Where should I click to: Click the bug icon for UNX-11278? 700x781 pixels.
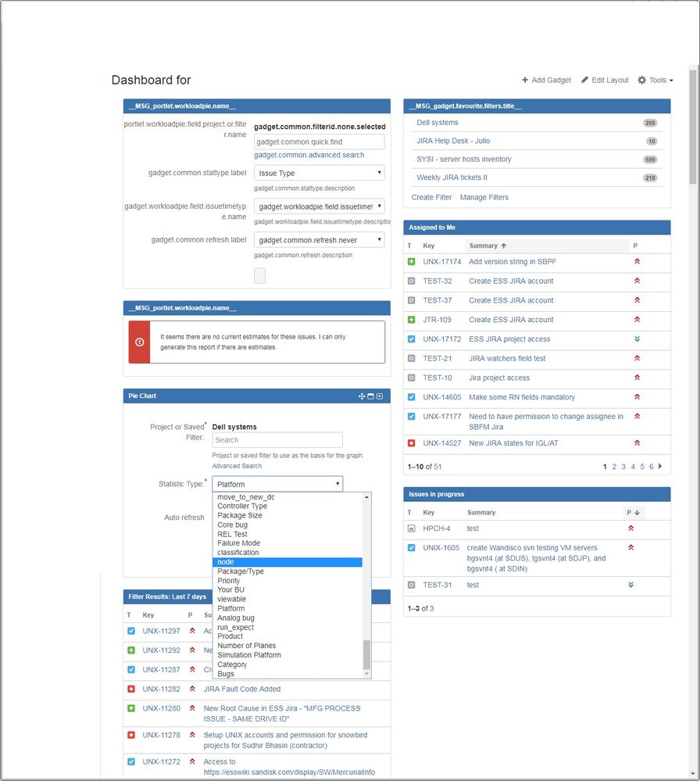pyautogui.click(x=131, y=735)
